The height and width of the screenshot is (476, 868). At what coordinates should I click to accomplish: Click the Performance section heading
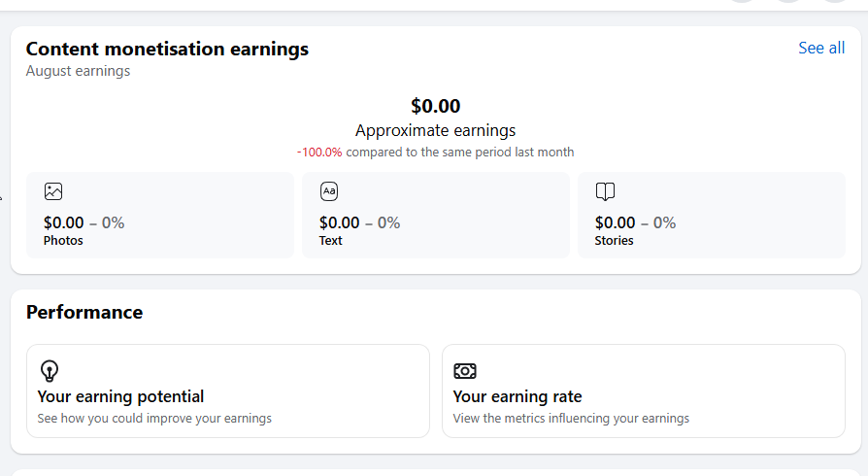coord(84,312)
